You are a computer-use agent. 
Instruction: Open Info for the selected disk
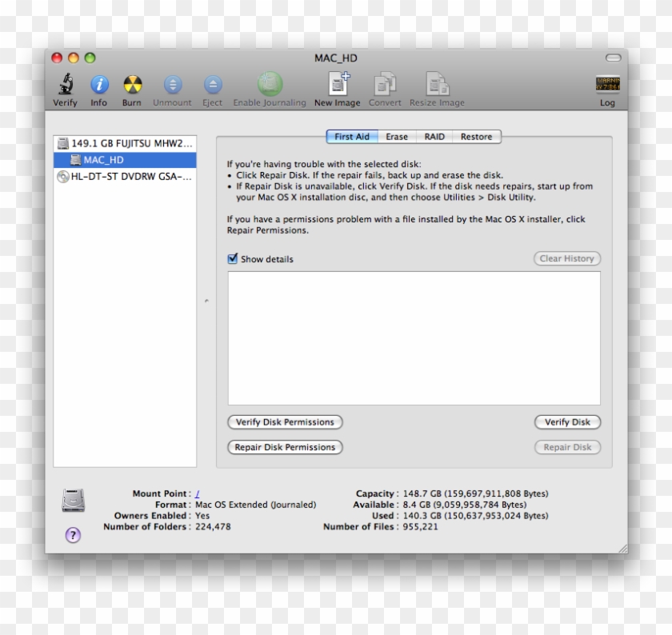[x=99, y=84]
